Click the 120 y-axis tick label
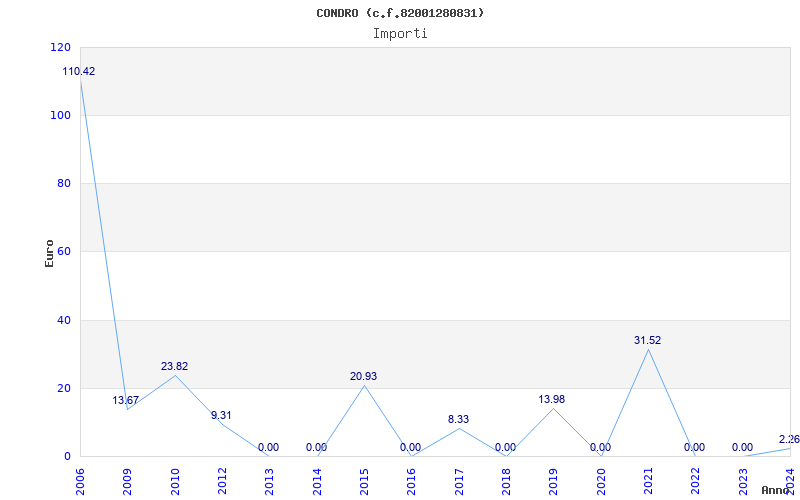The width and height of the screenshot is (800, 500). click(60, 47)
